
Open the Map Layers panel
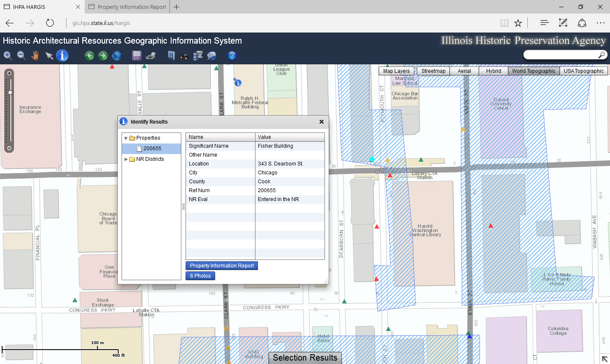pos(396,71)
